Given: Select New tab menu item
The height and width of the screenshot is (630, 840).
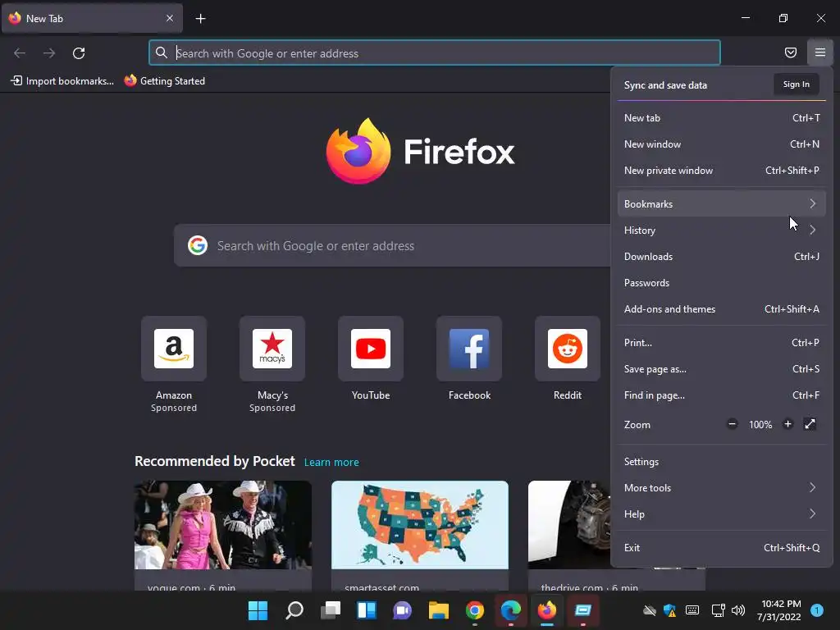Looking at the screenshot, I should point(722,118).
